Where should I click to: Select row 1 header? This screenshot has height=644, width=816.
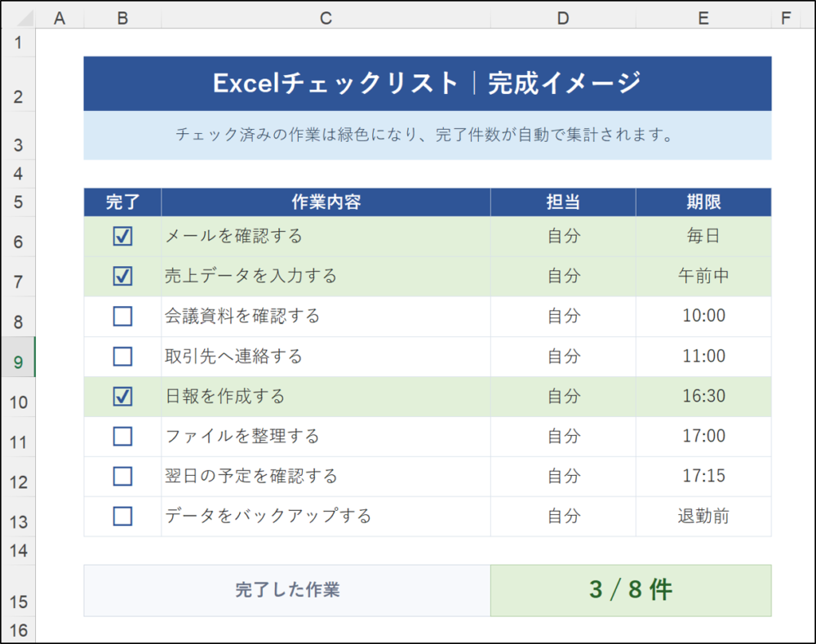(18, 42)
